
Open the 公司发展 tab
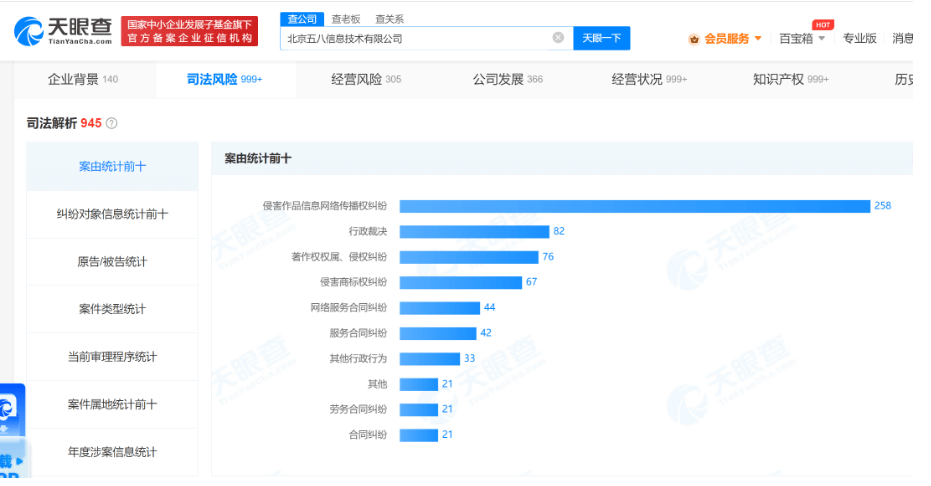pos(508,80)
